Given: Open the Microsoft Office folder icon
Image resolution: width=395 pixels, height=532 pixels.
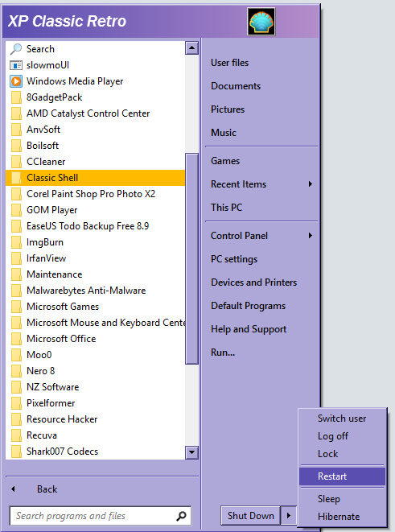Looking at the screenshot, I should click(16, 339).
